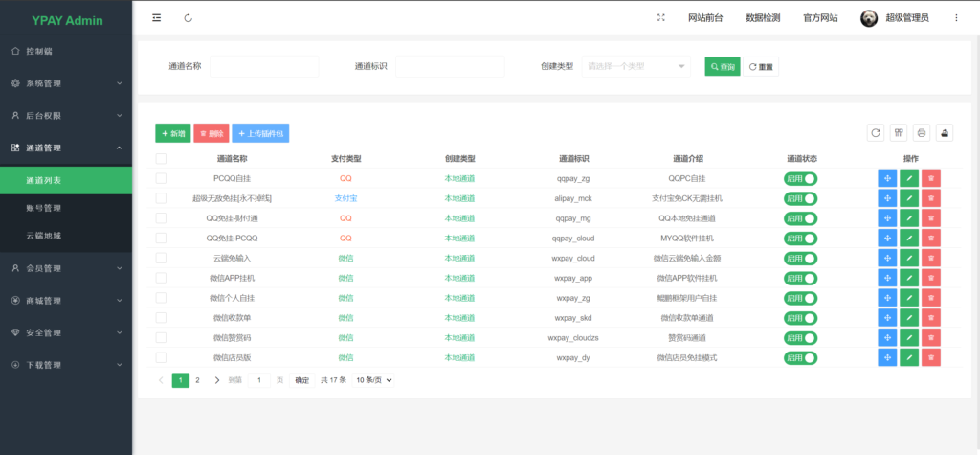Edit the PCQQ自挂 channel with pencil icon

909,178
